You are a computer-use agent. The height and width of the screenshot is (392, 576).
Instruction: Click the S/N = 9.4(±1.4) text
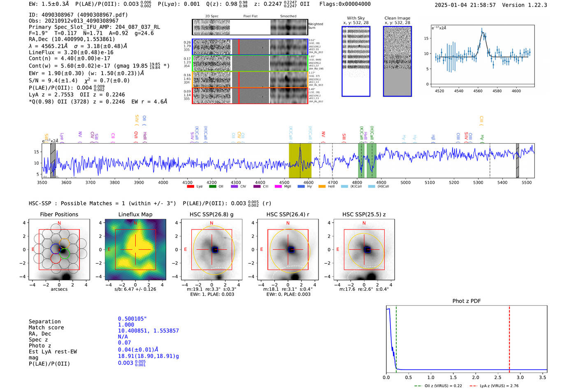pos(53,80)
